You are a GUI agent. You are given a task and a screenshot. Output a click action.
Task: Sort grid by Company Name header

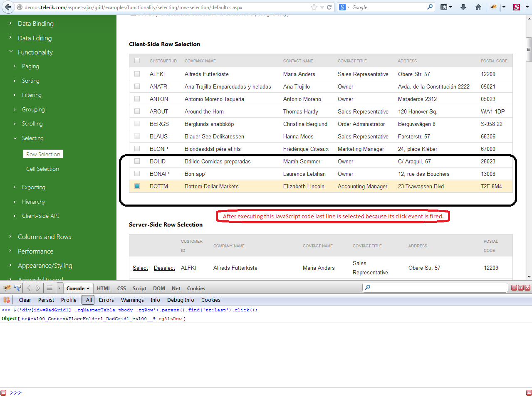[200, 61]
